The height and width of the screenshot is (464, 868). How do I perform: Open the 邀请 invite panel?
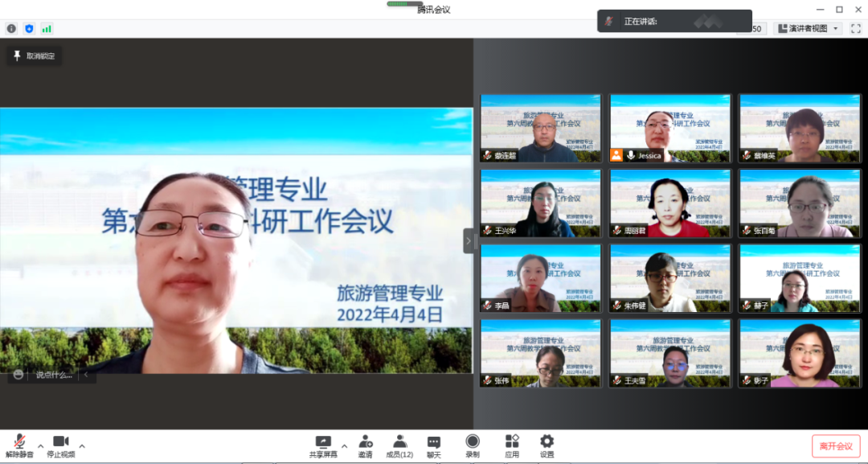[x=365, y=446]
